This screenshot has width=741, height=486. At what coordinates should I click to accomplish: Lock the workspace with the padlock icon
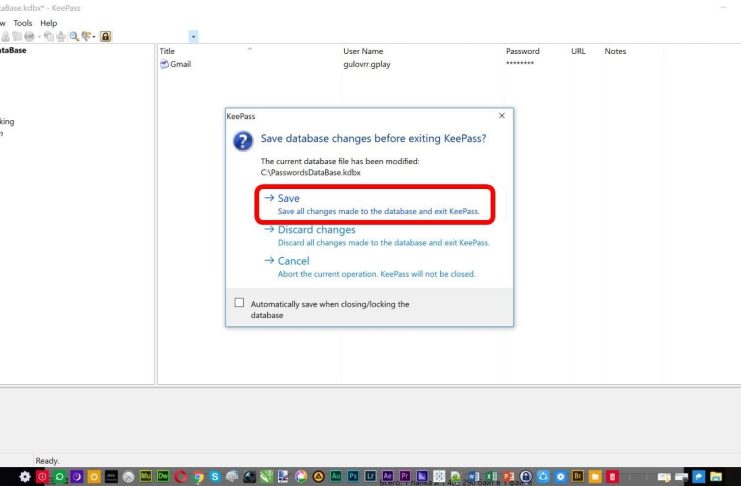point(105,36)
